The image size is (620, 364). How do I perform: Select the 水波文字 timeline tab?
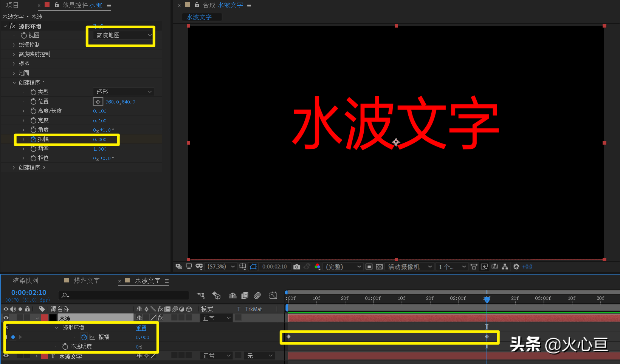pos(148,281)
